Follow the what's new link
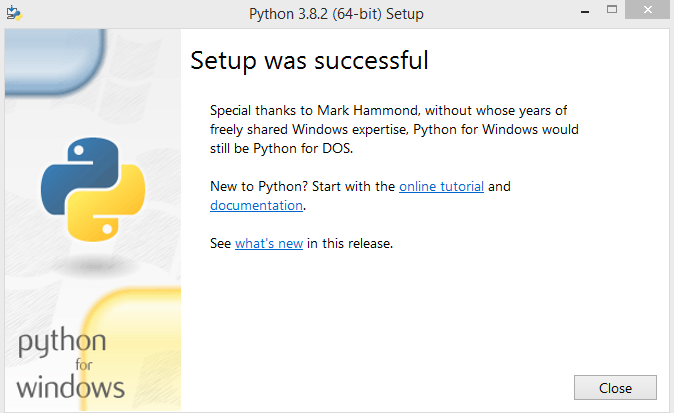 click(x=269, y=243)
